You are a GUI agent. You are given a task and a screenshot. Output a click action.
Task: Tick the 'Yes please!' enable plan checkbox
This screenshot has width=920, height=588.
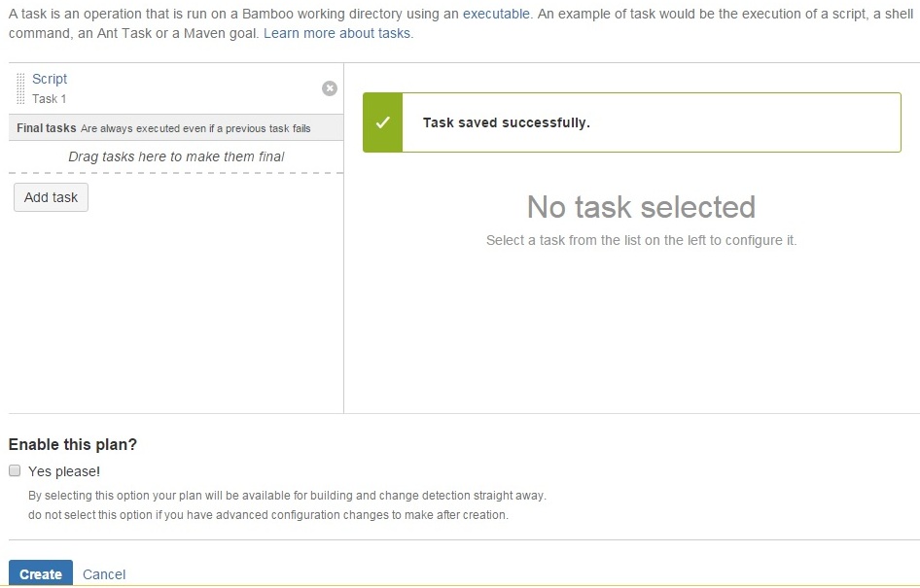(15, 470)
